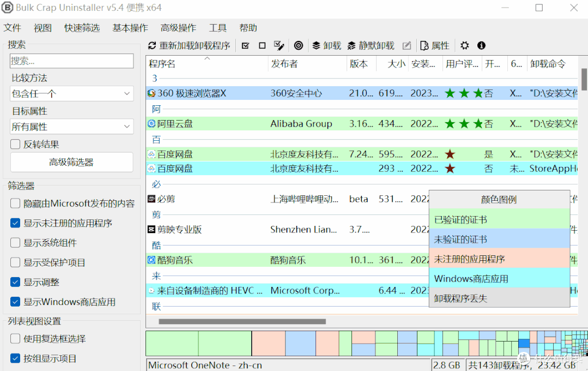Open the 比较方法 dropdown (包含任一个)
This screenshot has height=371, width=588.
coord(71,93)
